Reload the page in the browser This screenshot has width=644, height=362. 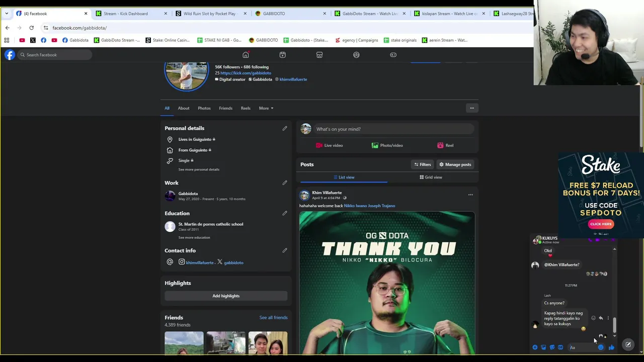point(31,28)
